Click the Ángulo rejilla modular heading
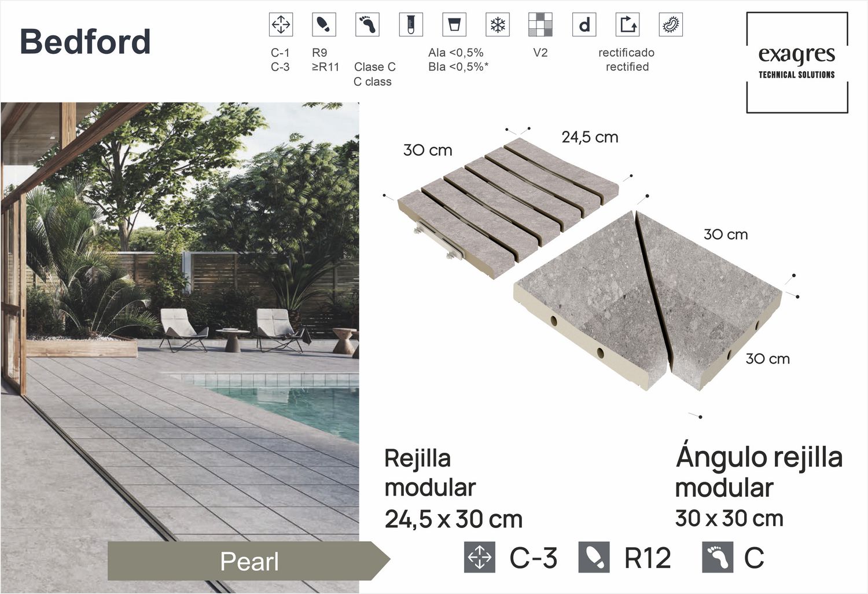Screen dimensions: 868x594 click(x=759, y=471)
